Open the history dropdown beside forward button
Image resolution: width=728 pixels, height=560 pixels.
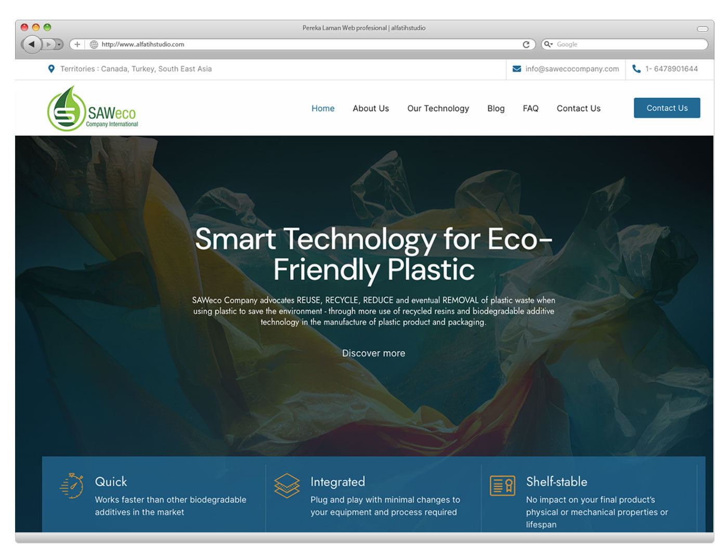click(59, 44)
